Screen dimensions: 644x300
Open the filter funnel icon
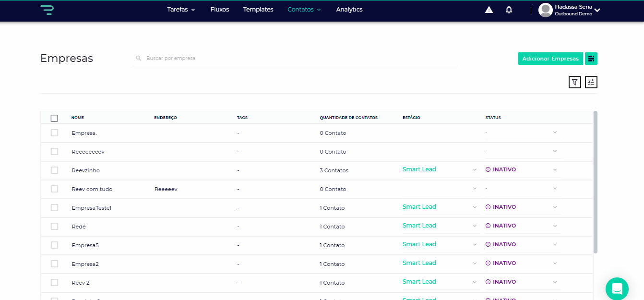[x=574, y=82]
